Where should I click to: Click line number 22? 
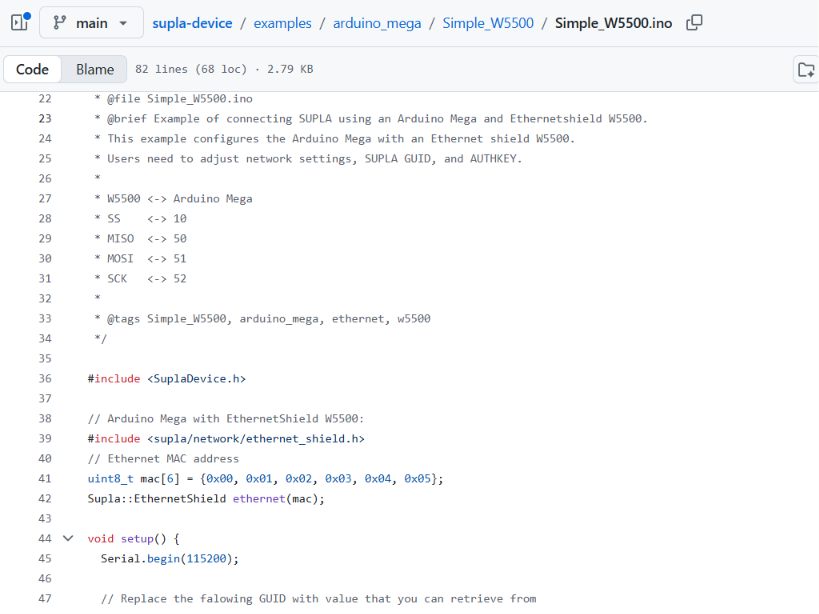pos(45,99)
